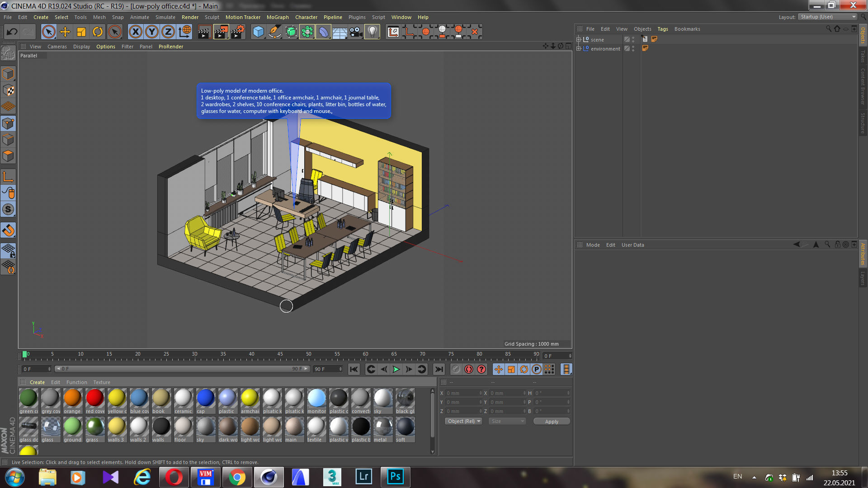The image size is (868, 488).
Task: Select the grass material swatch
Action: (x=95, y=429)
